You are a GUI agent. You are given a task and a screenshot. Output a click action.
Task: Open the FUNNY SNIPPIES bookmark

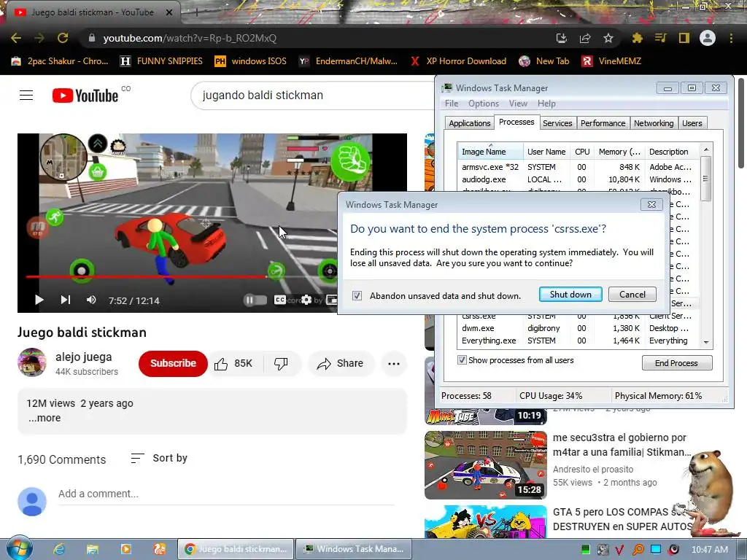coord(161,61)
